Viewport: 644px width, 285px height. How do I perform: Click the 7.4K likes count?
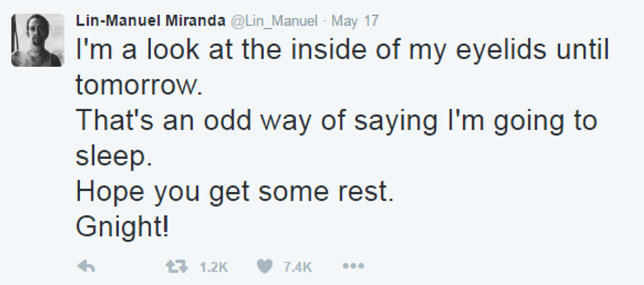click(x=298, y=267)
